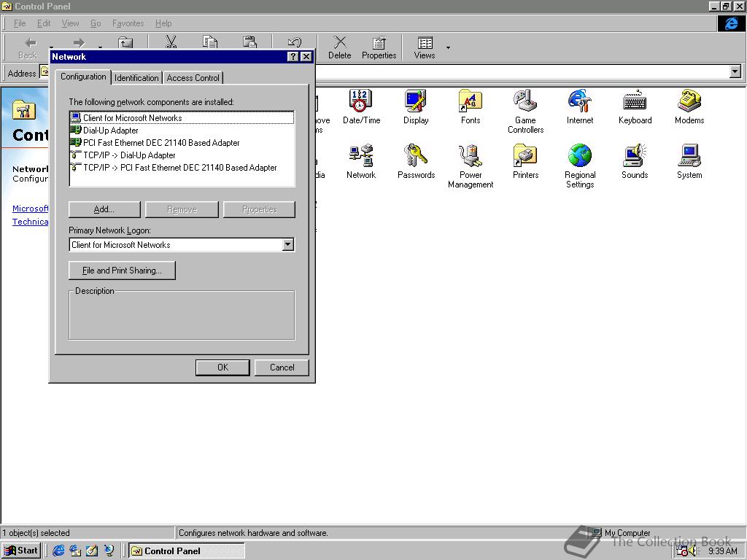Select PCI Fast Ethernet DEC 21140 Based Adapter
The image size is (747, 560).
click(182, 142)
